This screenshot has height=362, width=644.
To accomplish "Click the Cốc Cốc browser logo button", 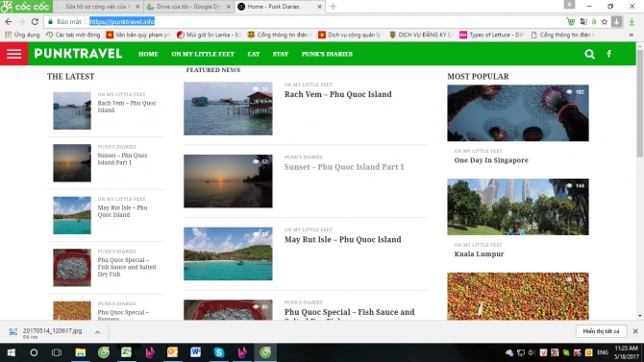I will point(26,7).
